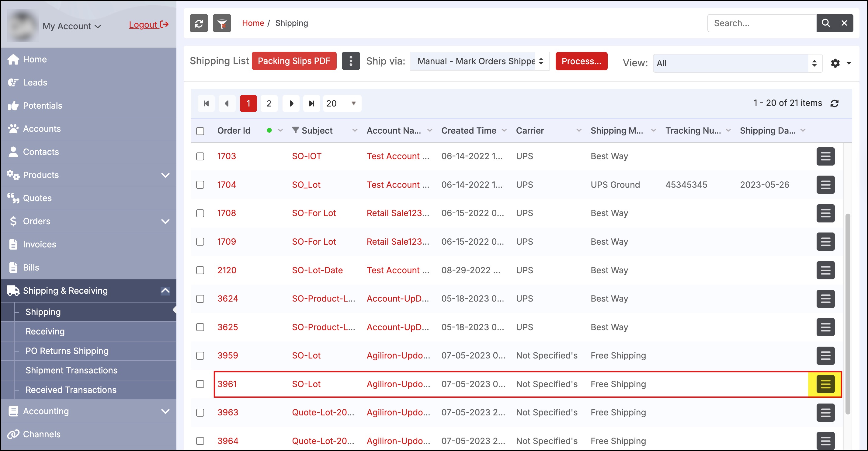Go to the previous page arrow
Image resolution: width=868 pixels, height=451 pixels.
click(227, 103)
